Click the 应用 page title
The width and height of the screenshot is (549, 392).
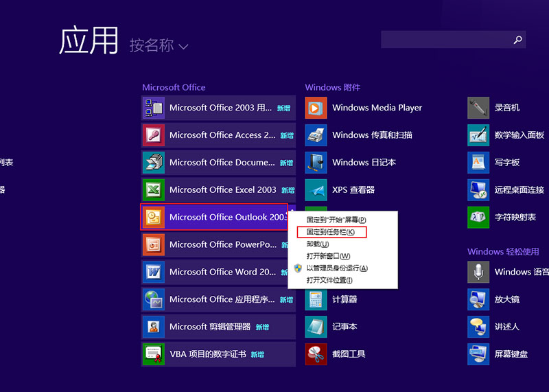pos(89,41)
